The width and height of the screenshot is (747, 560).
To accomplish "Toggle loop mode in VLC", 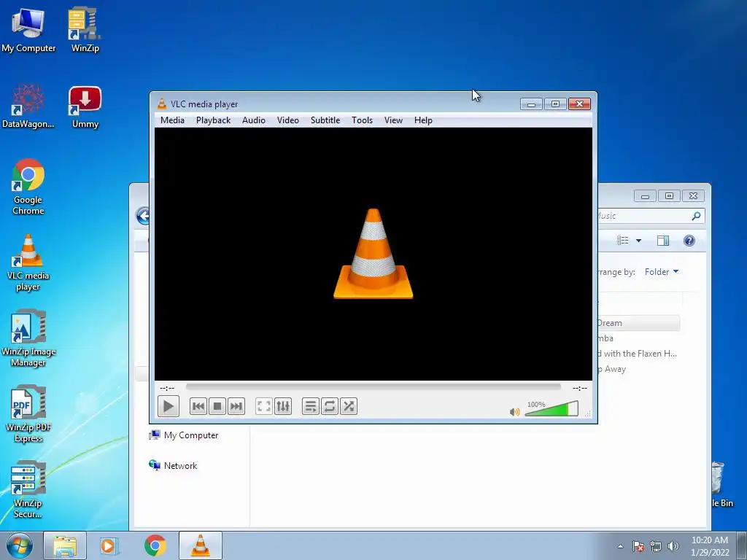I will pos(330,406).
